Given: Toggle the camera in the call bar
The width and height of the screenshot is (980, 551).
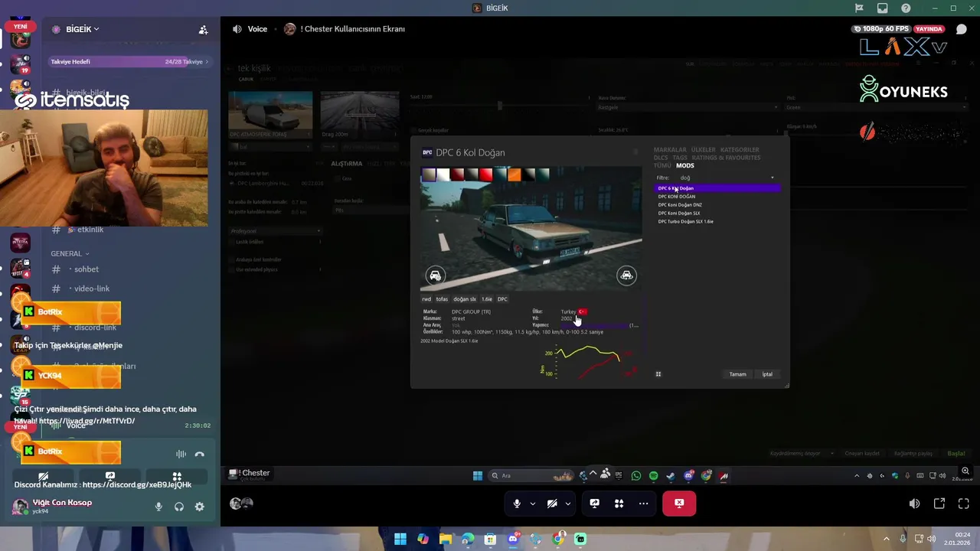Looking at the screenshot, I should point(552,504).
